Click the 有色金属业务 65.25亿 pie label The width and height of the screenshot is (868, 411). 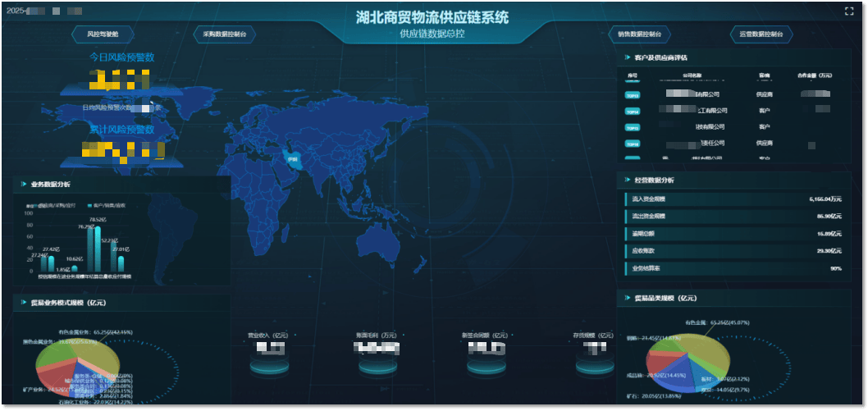click(x=95, y=332)
